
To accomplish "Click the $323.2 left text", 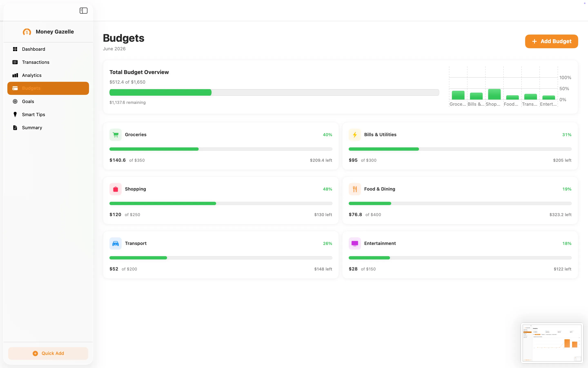I will click(x=560, y=215).
